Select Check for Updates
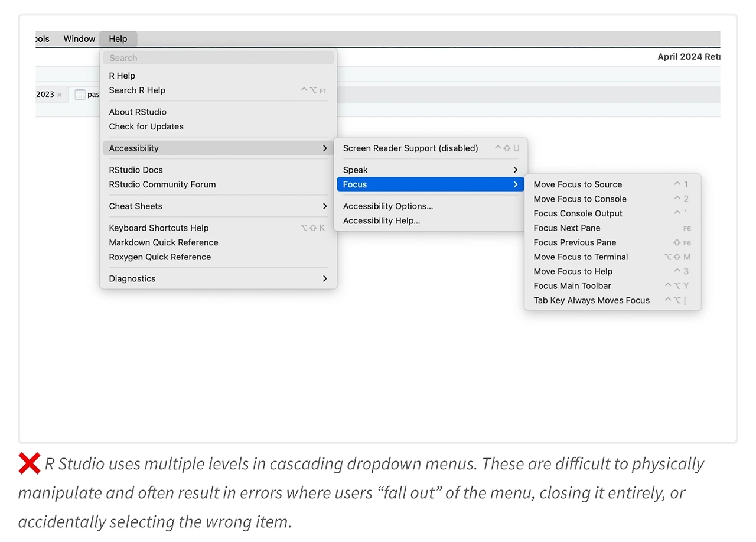The width and height of the screenshot is (756, 542). pos(219,126)
